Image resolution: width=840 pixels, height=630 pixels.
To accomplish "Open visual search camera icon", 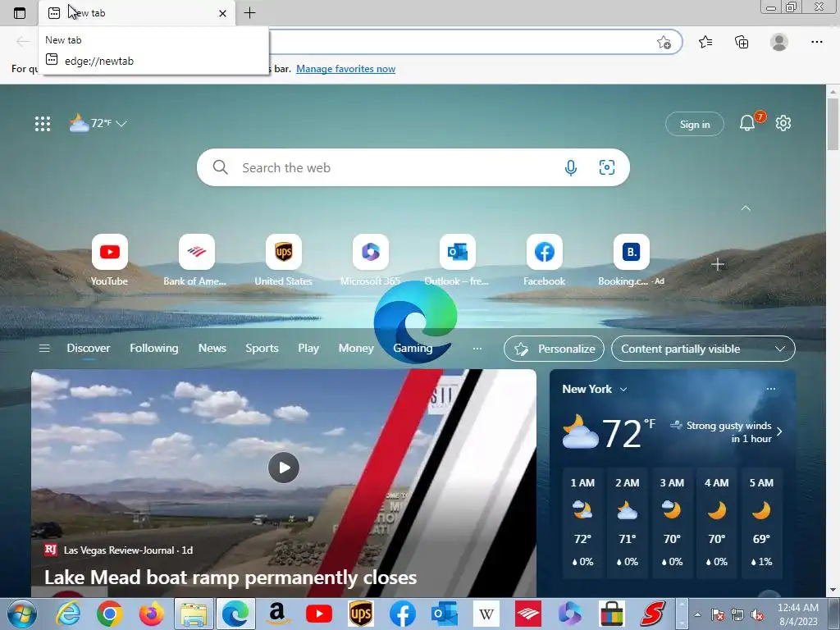I will (x=606, y=167).
